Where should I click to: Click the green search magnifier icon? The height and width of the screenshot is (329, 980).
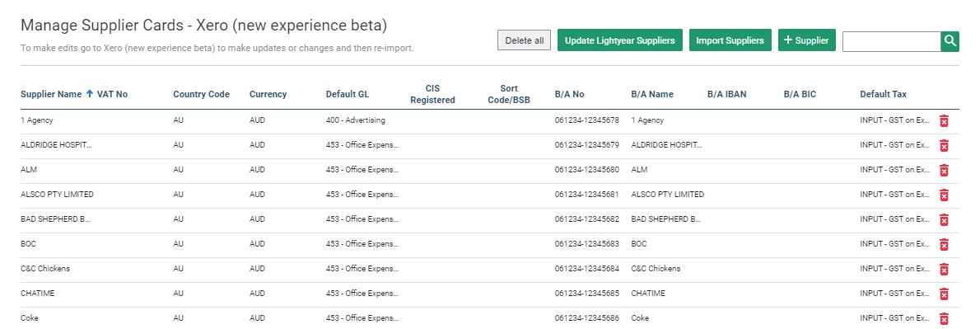click(950, 41)
